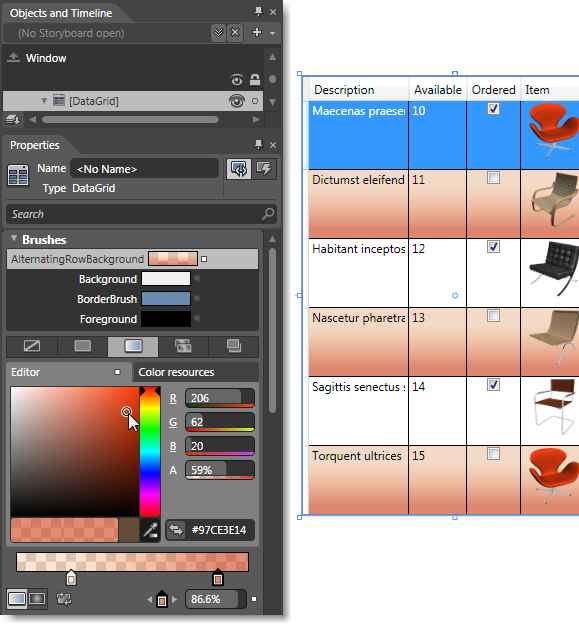Choose the No brush tab
579x624 pixels.
pyautogui.click(x=32, y=346)
